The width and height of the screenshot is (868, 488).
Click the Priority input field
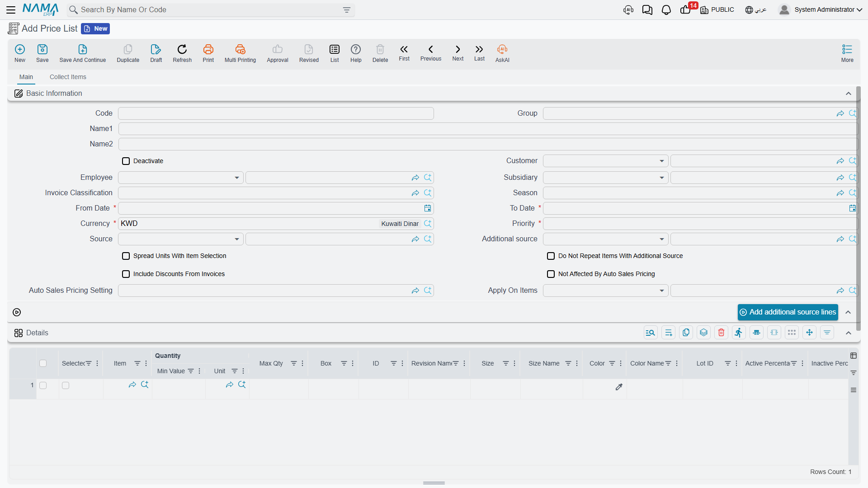click(700, 224)
